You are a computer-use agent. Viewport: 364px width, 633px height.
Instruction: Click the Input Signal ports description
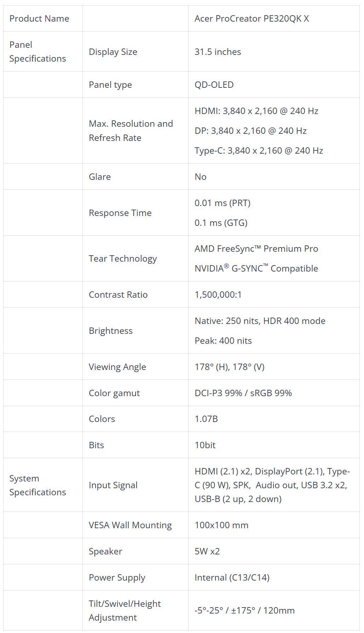[272, 485]
